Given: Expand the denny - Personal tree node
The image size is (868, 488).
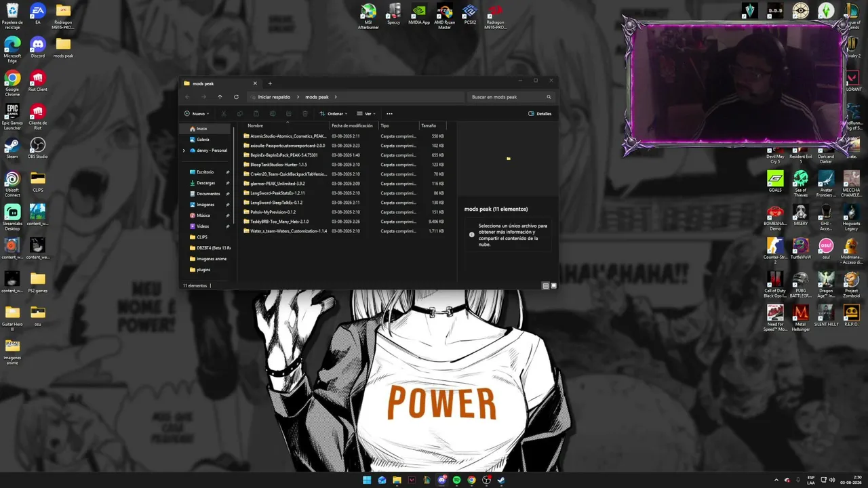Looking at the screenshot, I should pos(184,150).
